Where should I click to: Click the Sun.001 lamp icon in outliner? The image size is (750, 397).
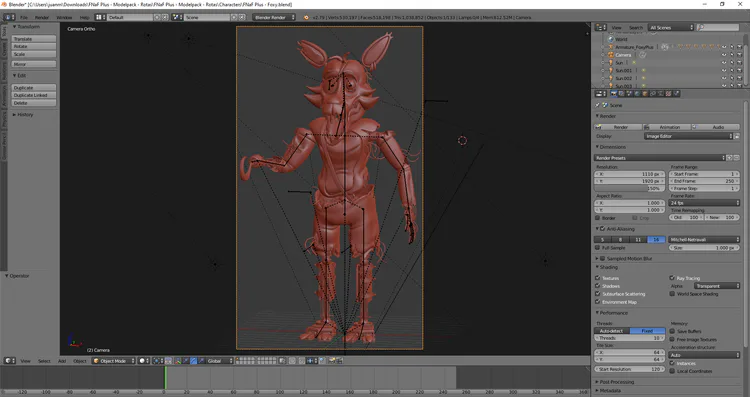611,70
